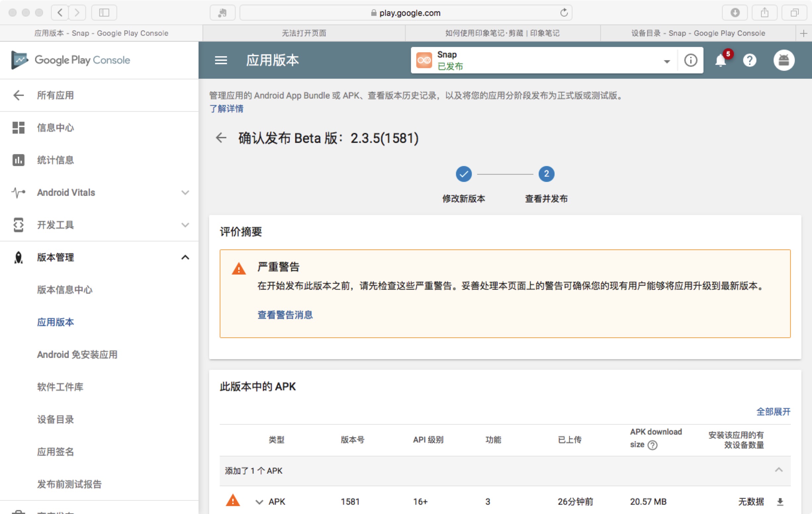Screen dimensions: 812x514
Task: Open Snap app selector dropdown arrow
Action: 667,61
